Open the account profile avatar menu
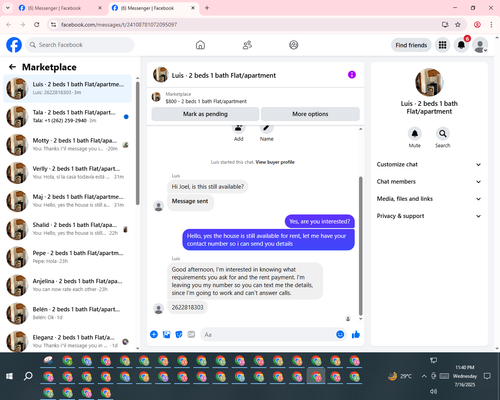The width and height of the screenshot is (500, 400). (480, 45)
